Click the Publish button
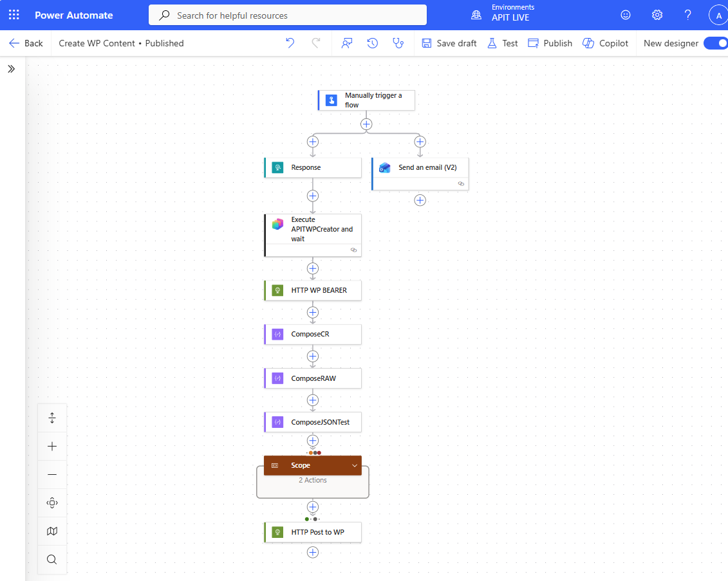728x581 pixels. coord(550,43)
